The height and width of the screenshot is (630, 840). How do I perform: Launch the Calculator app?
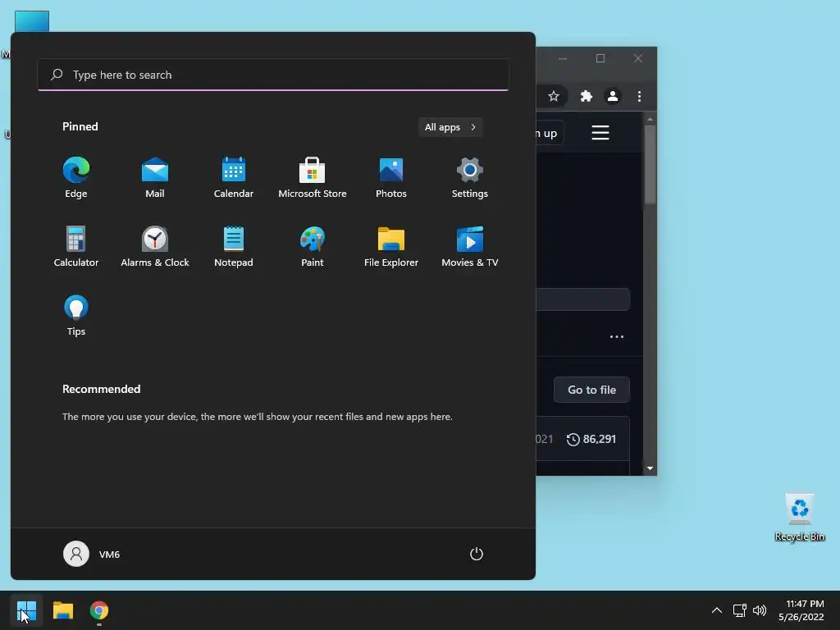76,247
